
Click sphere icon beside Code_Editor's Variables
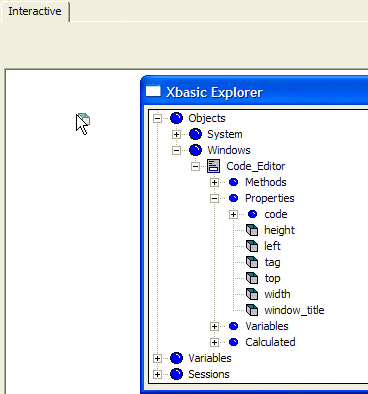[234, 326]
